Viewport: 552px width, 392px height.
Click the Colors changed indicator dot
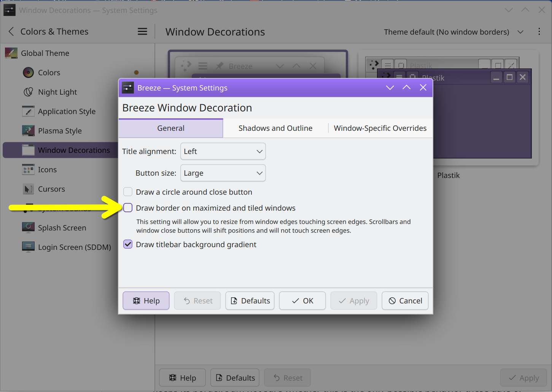[x=136, y=72]
